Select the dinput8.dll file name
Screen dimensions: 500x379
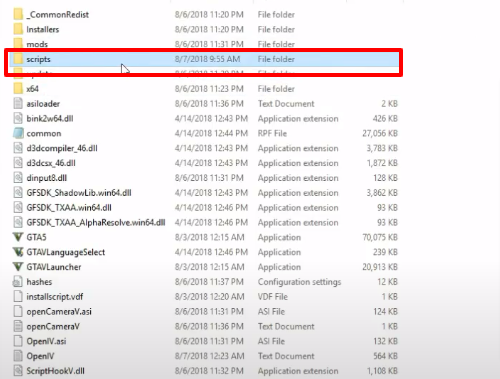pyautogui.click(x=47, y=178)
